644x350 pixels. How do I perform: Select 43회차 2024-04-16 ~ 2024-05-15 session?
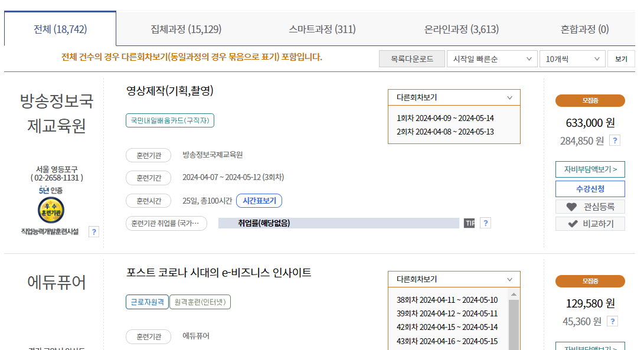click(x=447, y=341)
